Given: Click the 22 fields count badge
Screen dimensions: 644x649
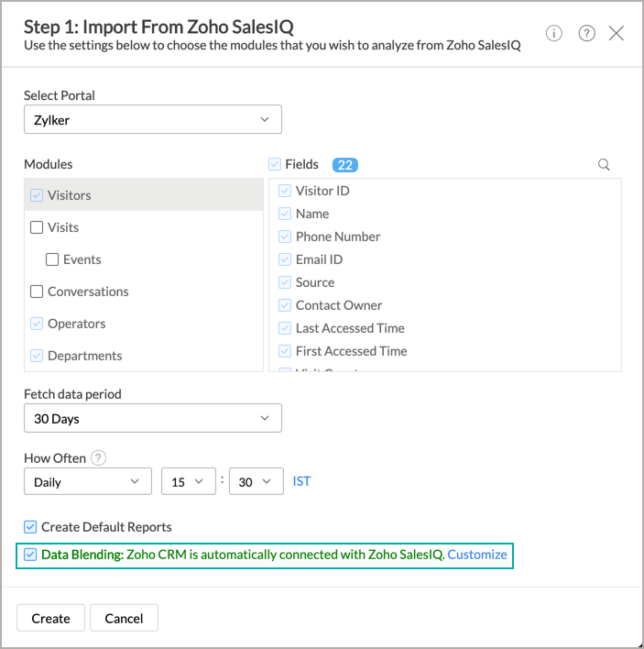Looking at the screenshot, I should click(x=345, y=165).
